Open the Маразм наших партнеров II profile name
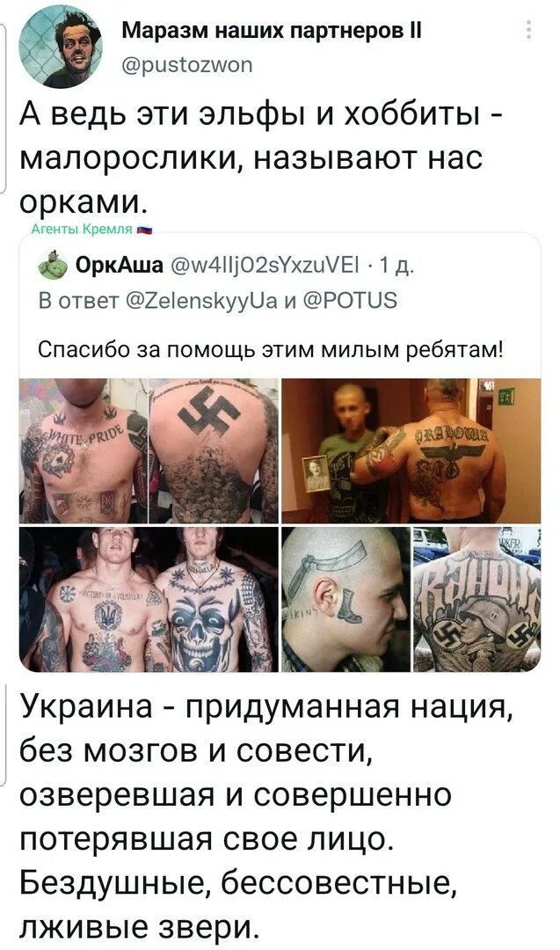 pos(272,30)
